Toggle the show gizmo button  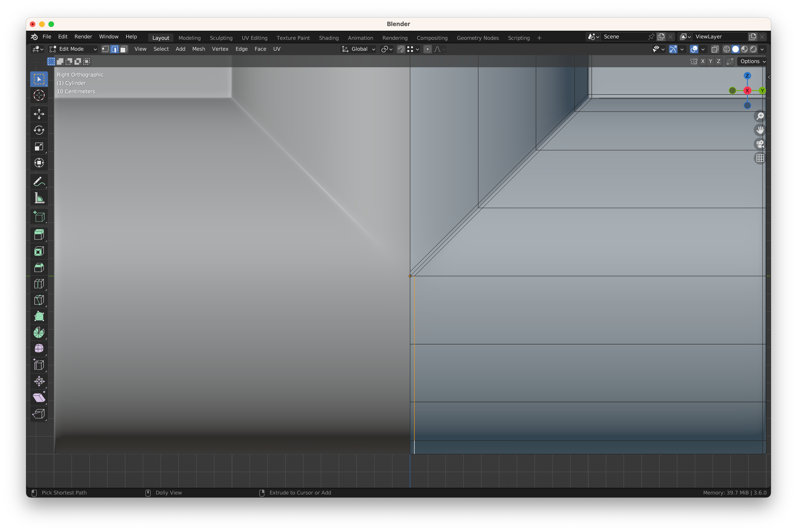(x=673, y=49)
